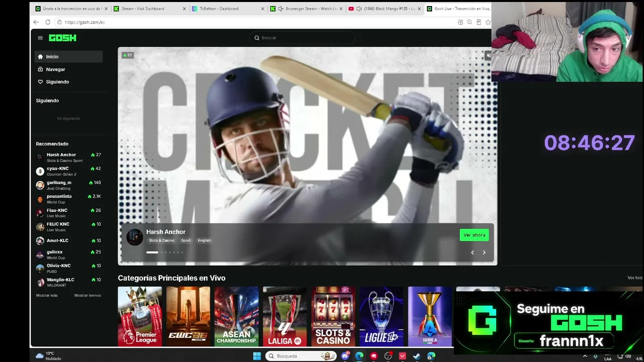
Task: Switch to the Brunenger Stream tab
Action: click(306, 9)
